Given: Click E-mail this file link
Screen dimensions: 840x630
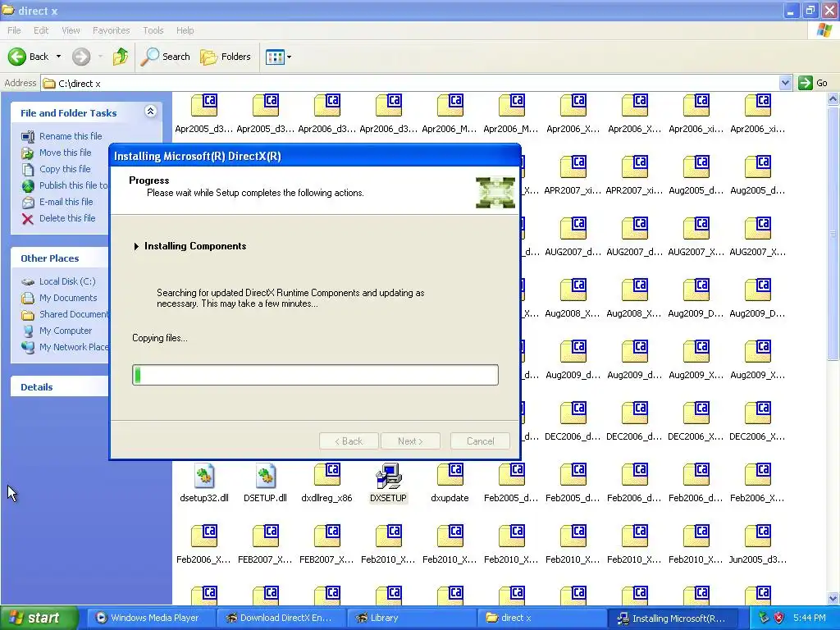Looking at the screenshot, I should click(x=66, y=202).
